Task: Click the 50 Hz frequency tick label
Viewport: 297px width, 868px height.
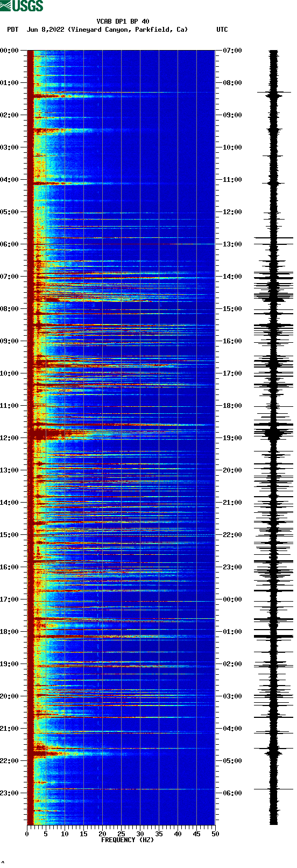Action: click(x=215, y=834)
